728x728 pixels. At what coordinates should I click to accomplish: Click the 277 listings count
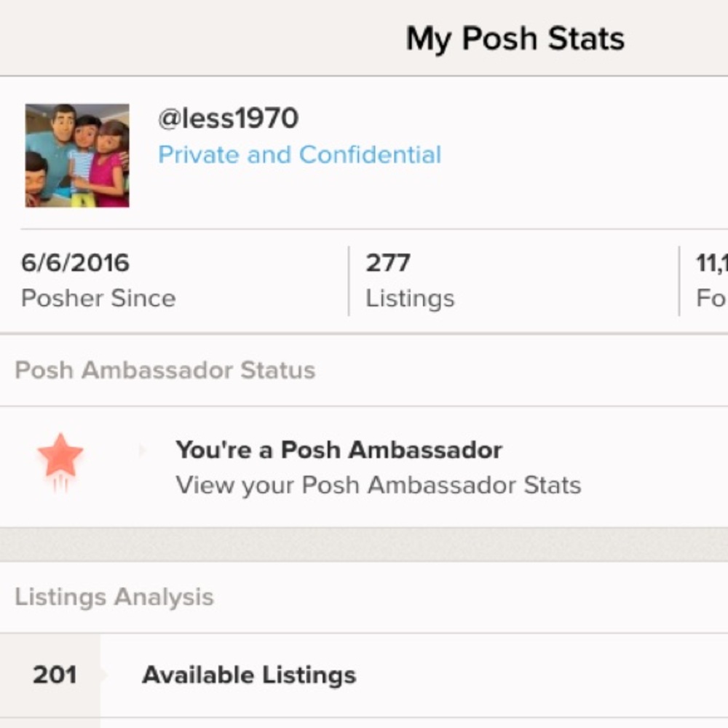pyautogui.click(x=388, y=263)
